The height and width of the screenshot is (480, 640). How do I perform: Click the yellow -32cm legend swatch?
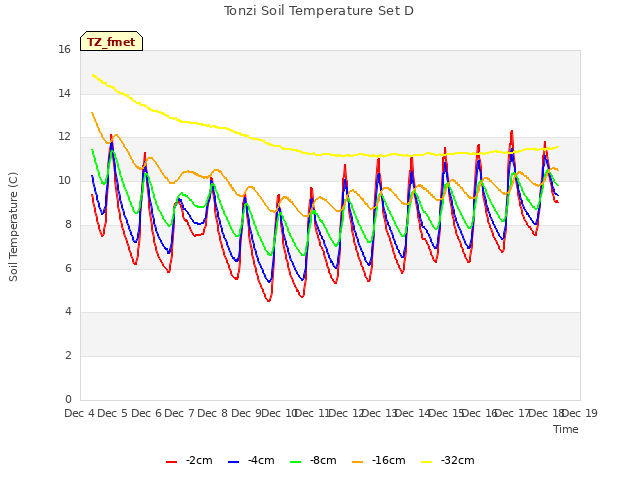pos(427,462)
